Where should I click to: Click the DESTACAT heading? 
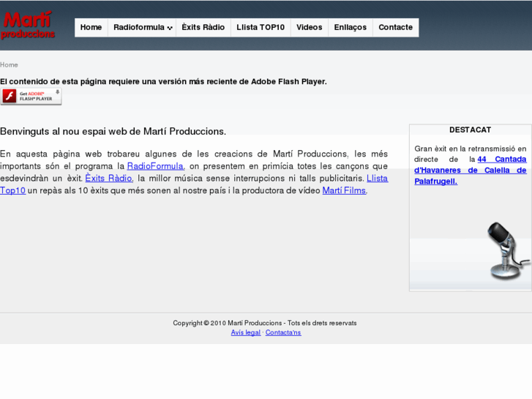[x=471, y=130]
